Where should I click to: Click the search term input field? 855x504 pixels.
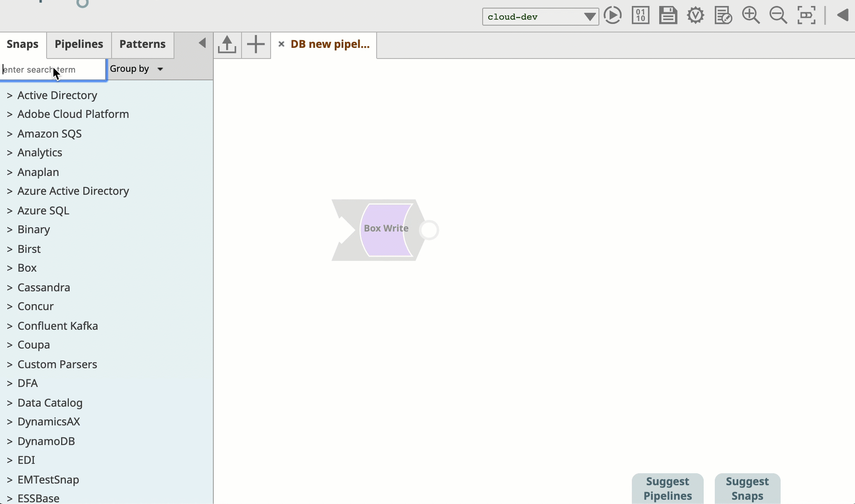52,69
